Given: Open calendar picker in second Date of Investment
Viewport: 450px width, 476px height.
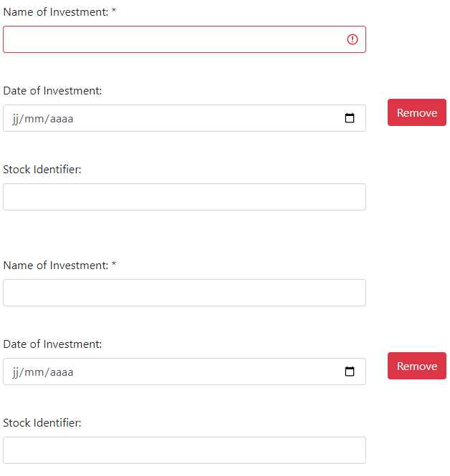Looking at the screenshot, I should [350, 371].
